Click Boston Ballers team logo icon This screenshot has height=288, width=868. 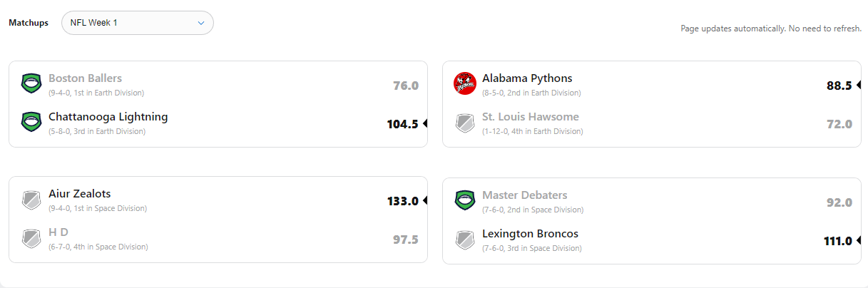click(31, 84)
